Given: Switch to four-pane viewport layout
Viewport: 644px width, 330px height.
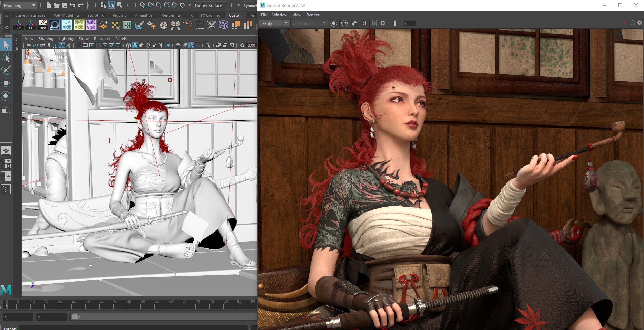Looking at the screenshot, I should coord(6,163).
